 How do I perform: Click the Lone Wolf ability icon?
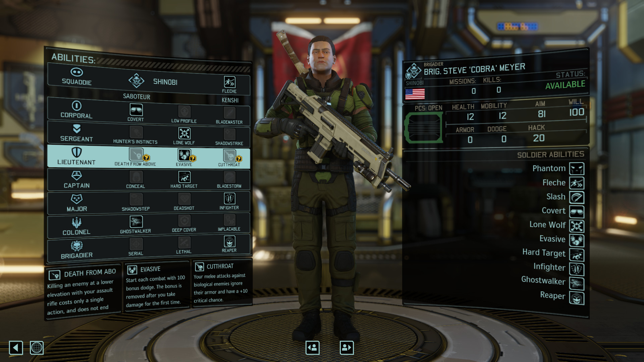click(x=184, y=133)
